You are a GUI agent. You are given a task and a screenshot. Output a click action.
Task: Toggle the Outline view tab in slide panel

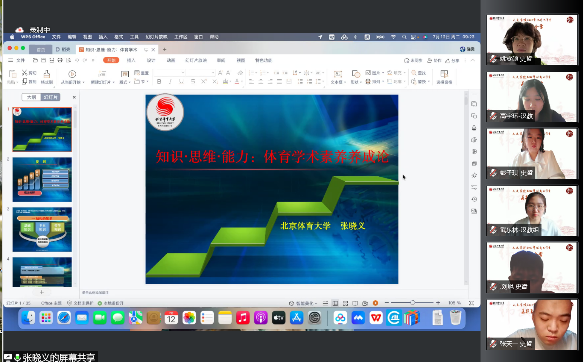32,97
